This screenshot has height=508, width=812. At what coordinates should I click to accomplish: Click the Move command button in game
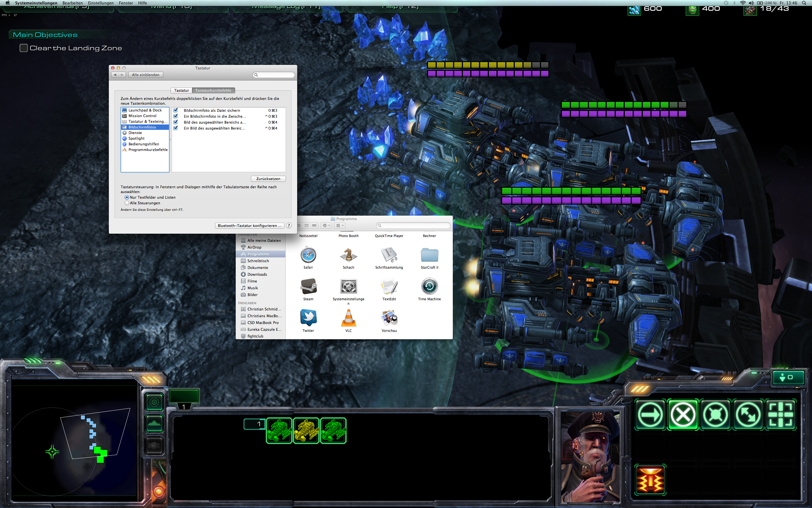[x=650, y=415]
